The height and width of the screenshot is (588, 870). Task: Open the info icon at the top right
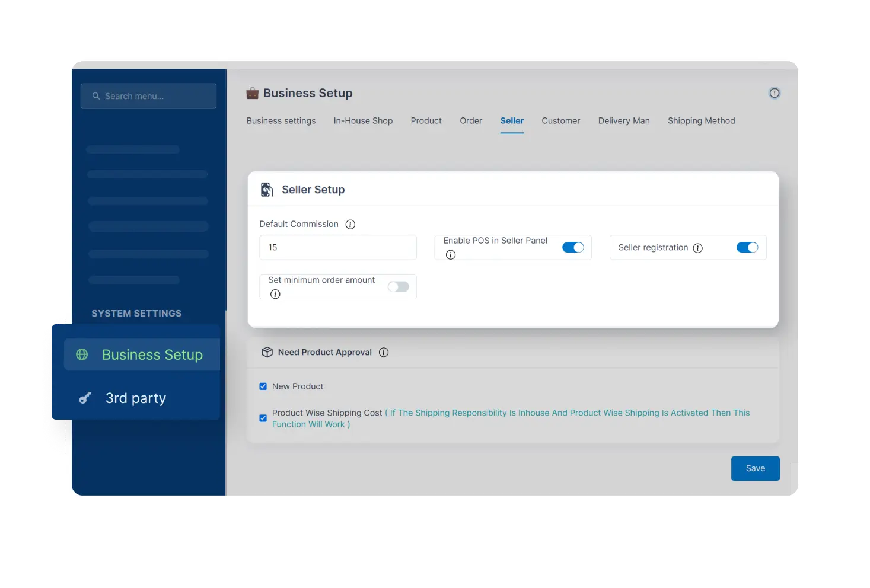tap(774, 92)
